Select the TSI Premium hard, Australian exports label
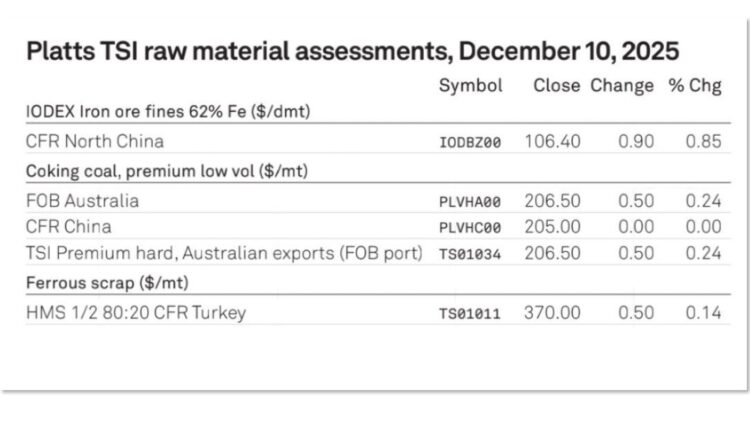The image size is (750, 430). coord(224,253)
